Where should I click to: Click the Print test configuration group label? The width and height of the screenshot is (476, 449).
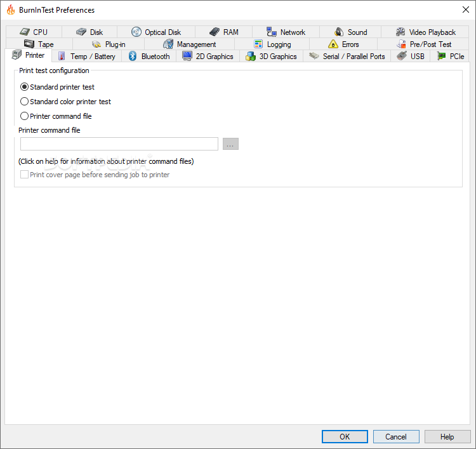pos(54,70)
